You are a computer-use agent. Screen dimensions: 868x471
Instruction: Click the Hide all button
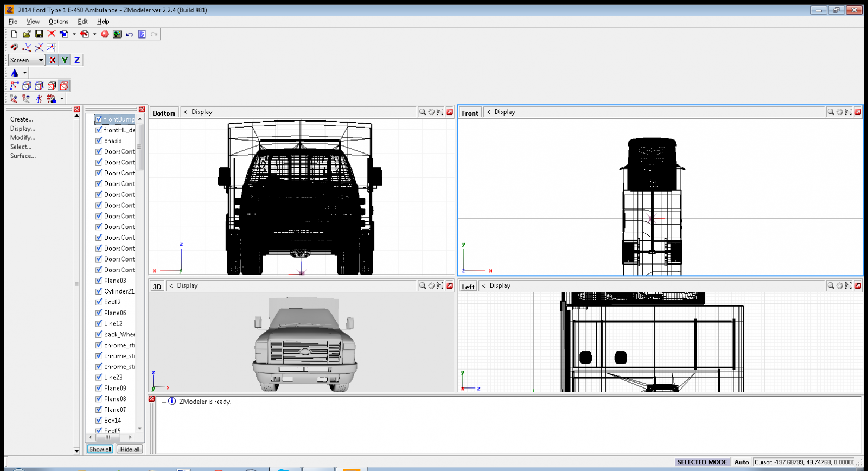(x=130, y=449)
